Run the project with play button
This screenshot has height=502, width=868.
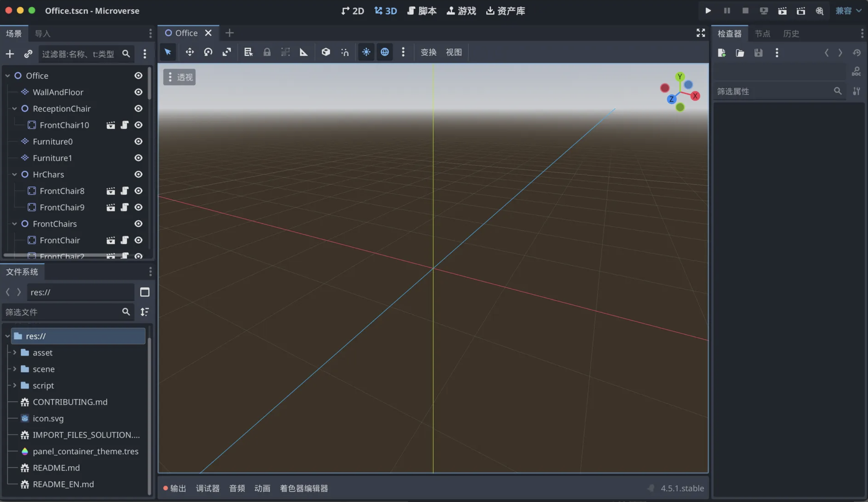click(x=708, y=11)
